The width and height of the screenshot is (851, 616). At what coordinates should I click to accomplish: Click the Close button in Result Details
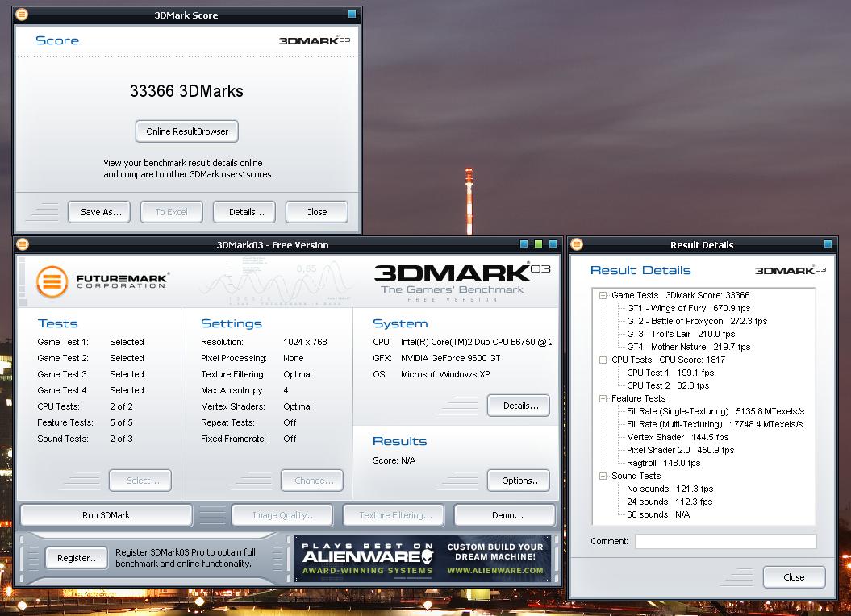tap(795, 577)
